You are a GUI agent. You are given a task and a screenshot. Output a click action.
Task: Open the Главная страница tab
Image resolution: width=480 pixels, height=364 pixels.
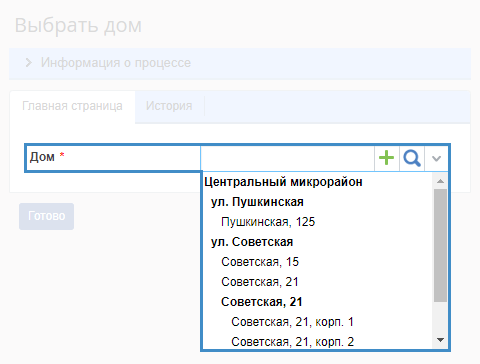[72, 106]
